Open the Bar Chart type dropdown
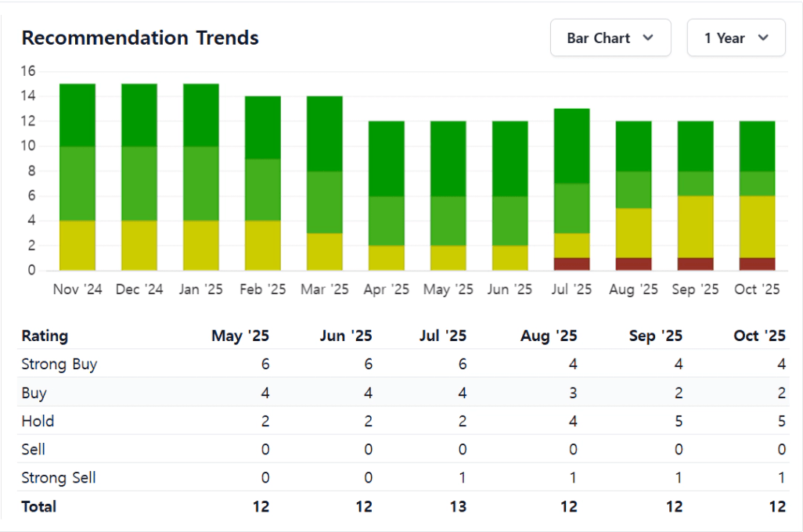This screenshot has width=803, height=532. click(x=610, y=38)
